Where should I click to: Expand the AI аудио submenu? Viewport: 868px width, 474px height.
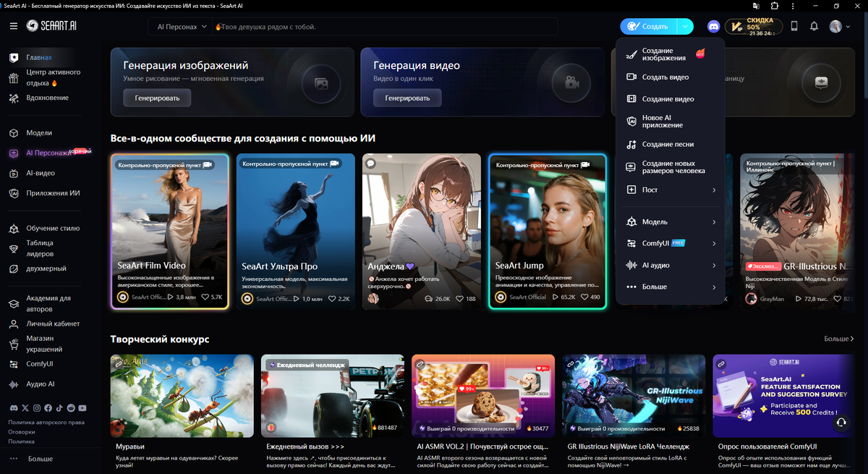coord(671,265)
